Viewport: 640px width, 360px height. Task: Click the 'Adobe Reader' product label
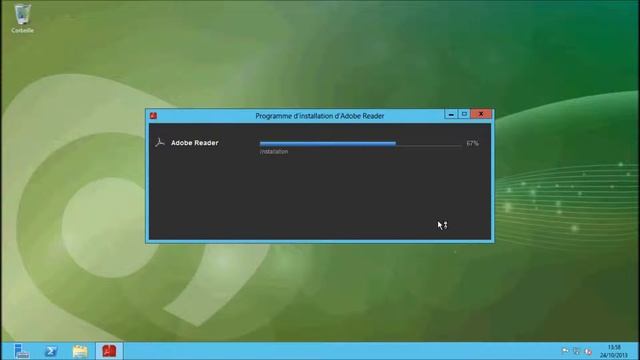195,143
